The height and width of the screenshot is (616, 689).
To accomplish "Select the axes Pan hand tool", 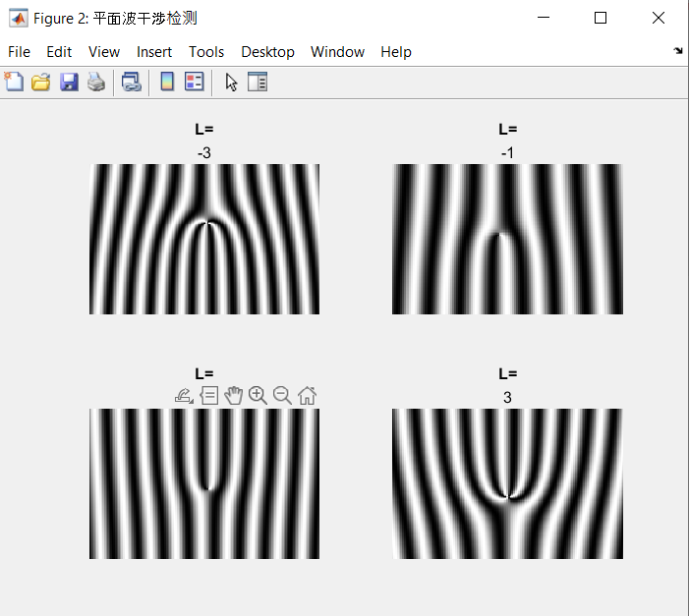I will click(233, 395).
